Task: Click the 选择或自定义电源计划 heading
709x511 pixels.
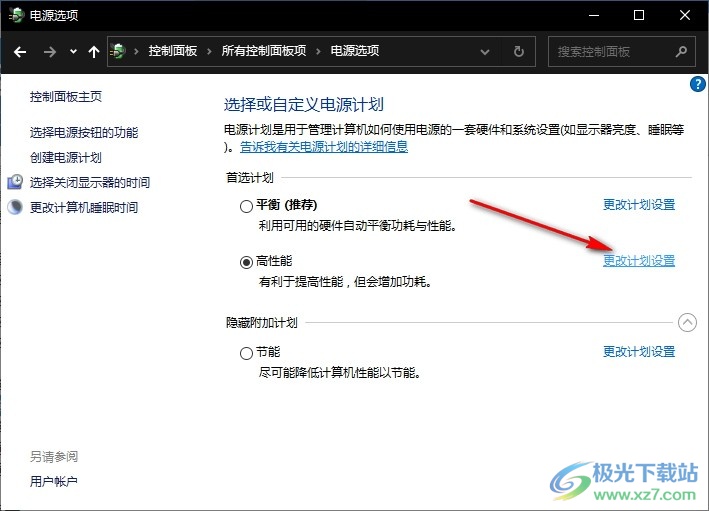Action: coord(303,104)
